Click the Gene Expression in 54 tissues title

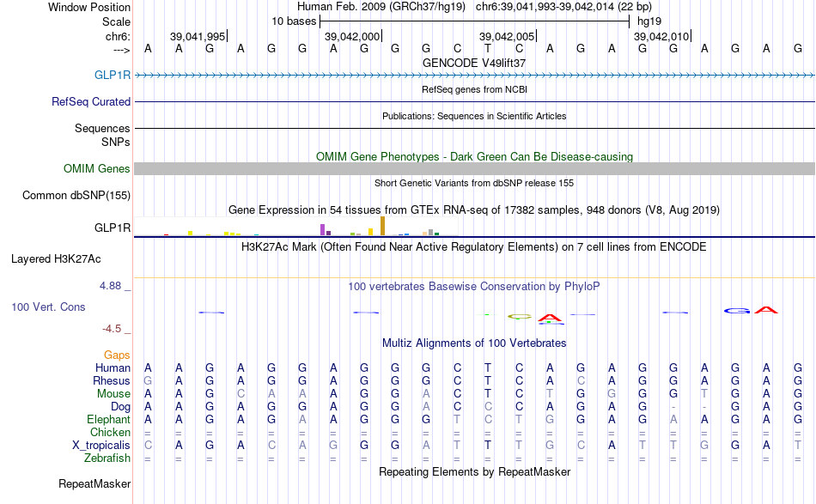pyautogui.click(x=474, y=210)
